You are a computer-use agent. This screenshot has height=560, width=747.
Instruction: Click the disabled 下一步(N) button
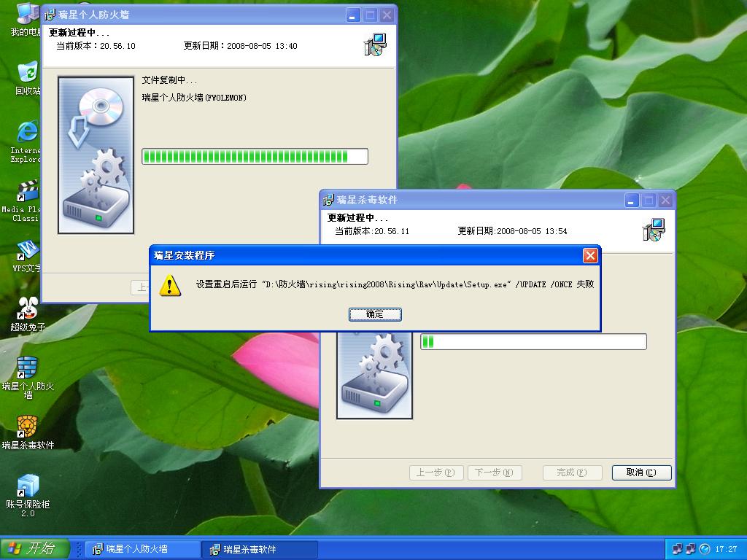pyautogui.click(x=495, y=472)
